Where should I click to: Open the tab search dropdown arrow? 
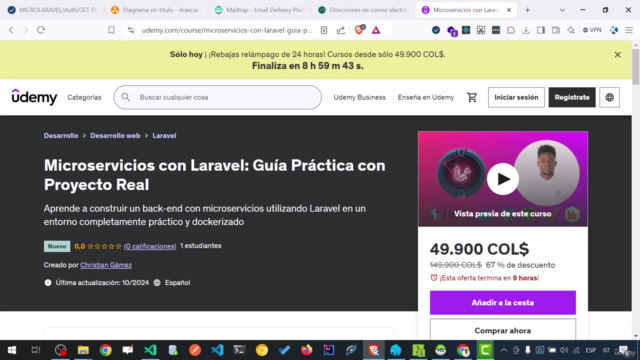(562, 10)
